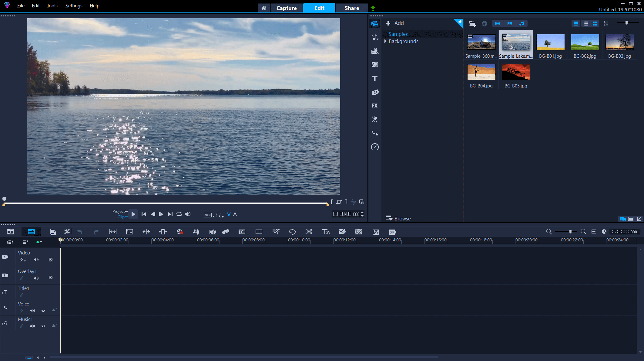The width and height of the screenshot is (644, 361).
Task: Select the Transition panel with the AB icon
Action: (375, 64)
